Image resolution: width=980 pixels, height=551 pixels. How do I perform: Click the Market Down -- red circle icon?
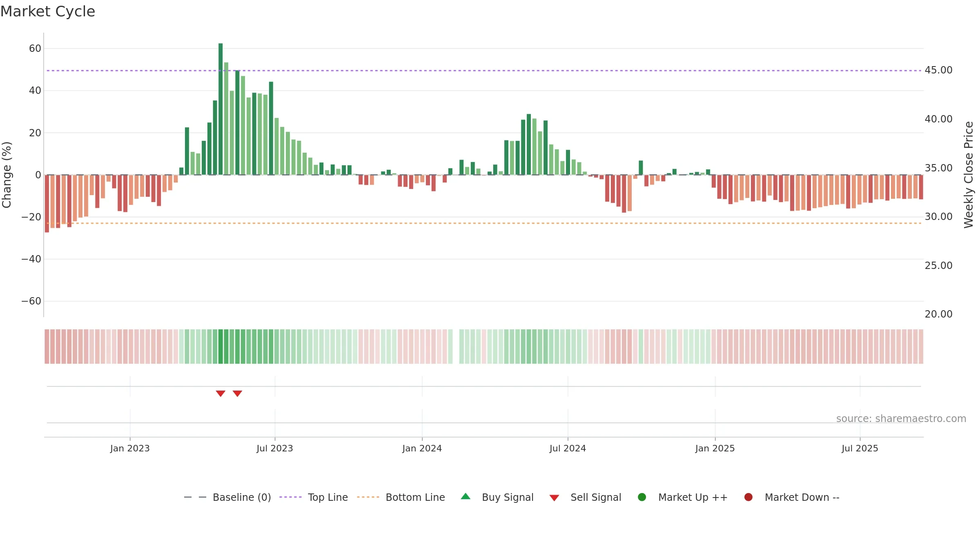pos(748,497)
